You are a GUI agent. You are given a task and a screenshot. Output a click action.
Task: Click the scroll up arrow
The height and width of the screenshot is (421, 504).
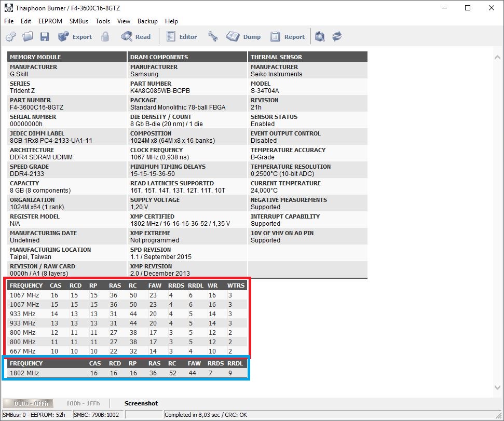tap(497, 58)
